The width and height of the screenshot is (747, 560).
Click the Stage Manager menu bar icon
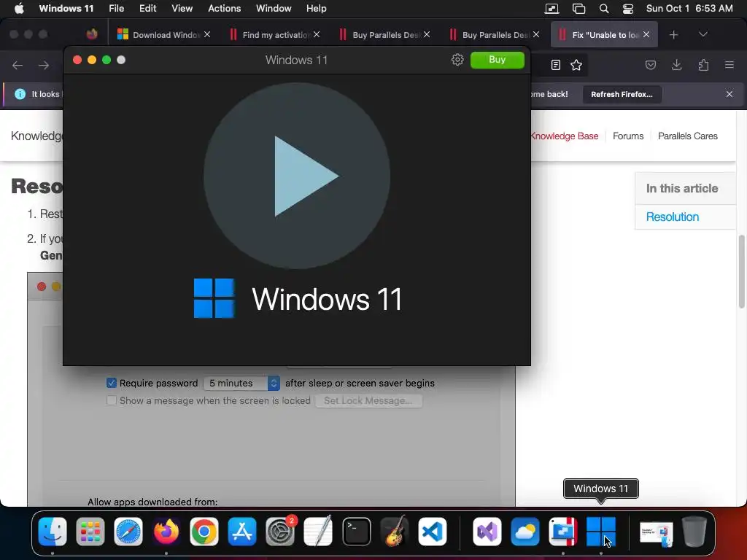tap(578, 8)
